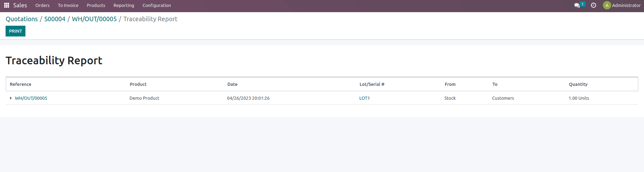The image size is (644, 172).
Task: Click the WH/OUT/00005 reference in table
Action: [31, 98]
